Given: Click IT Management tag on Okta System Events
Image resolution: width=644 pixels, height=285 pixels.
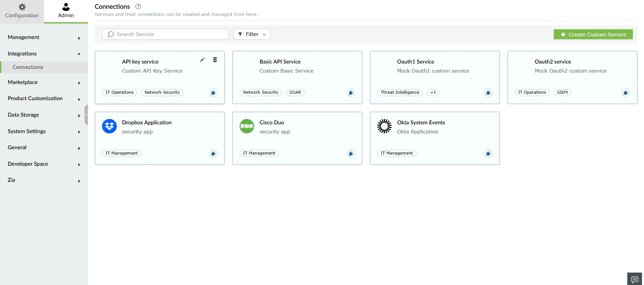Looking at the screenshot, I should pyautogui.click(x=397, y=153).
